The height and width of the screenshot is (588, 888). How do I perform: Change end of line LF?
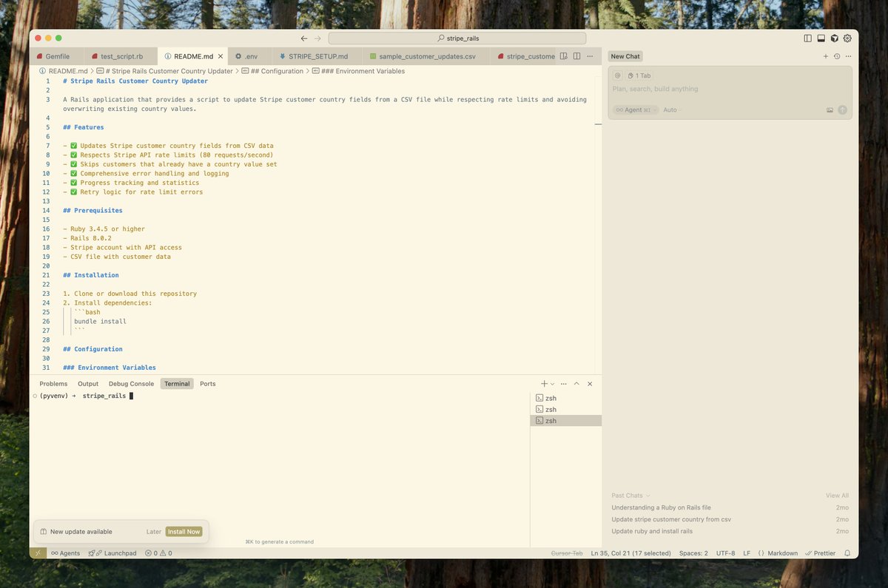(x=747, y=553)
